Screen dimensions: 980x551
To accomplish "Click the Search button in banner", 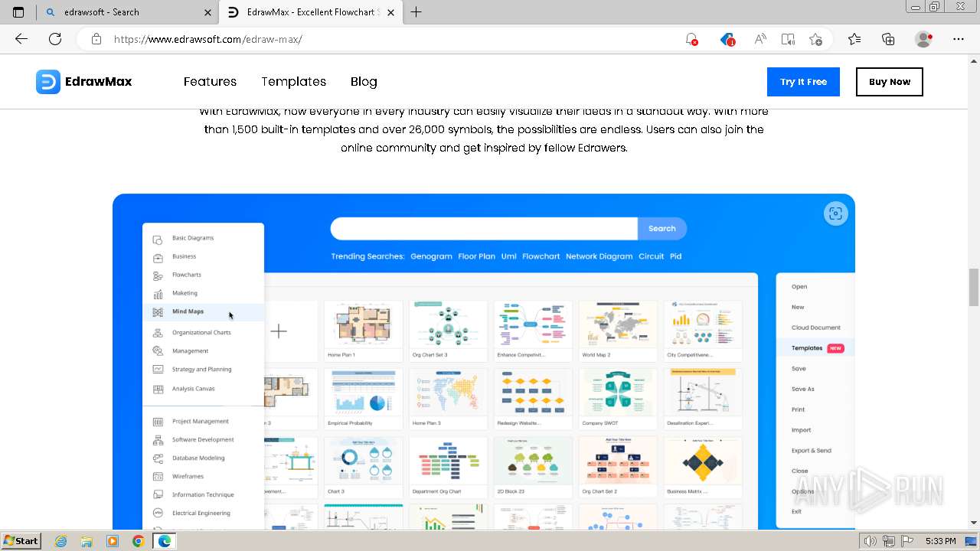I will pyautogui.click(x=662, y=228).
